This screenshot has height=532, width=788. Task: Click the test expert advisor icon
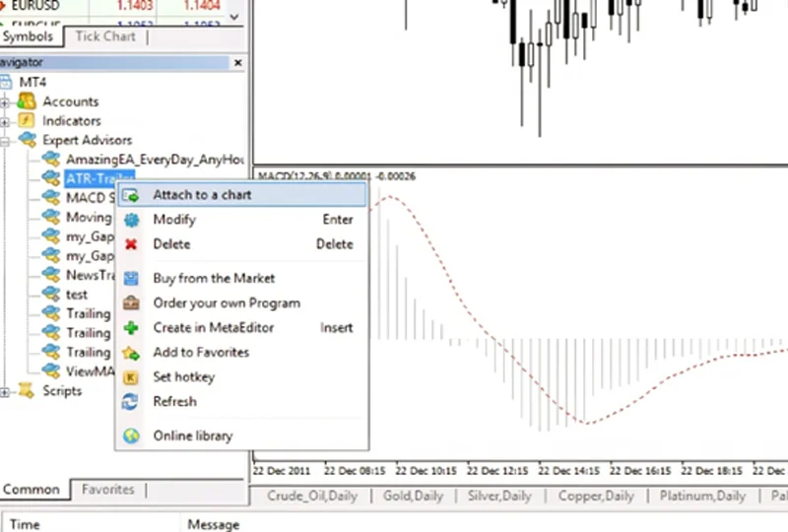click(51, 294)
